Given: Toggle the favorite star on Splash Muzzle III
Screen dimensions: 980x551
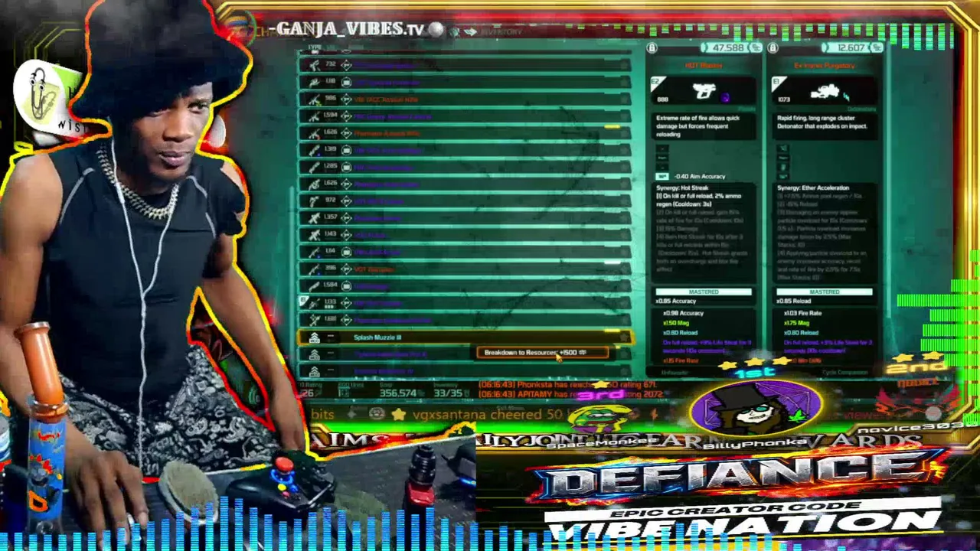Looking at the screenshot, I should click(625, 337).
